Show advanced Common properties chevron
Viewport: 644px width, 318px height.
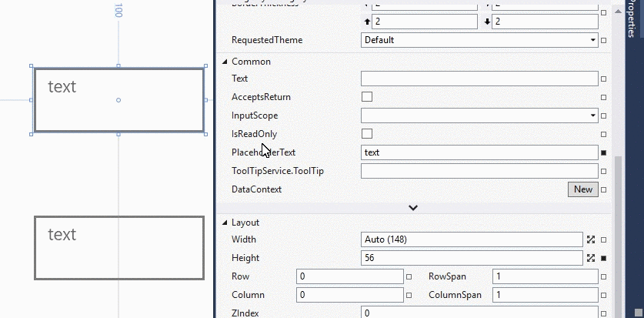(x=413, y=208)
